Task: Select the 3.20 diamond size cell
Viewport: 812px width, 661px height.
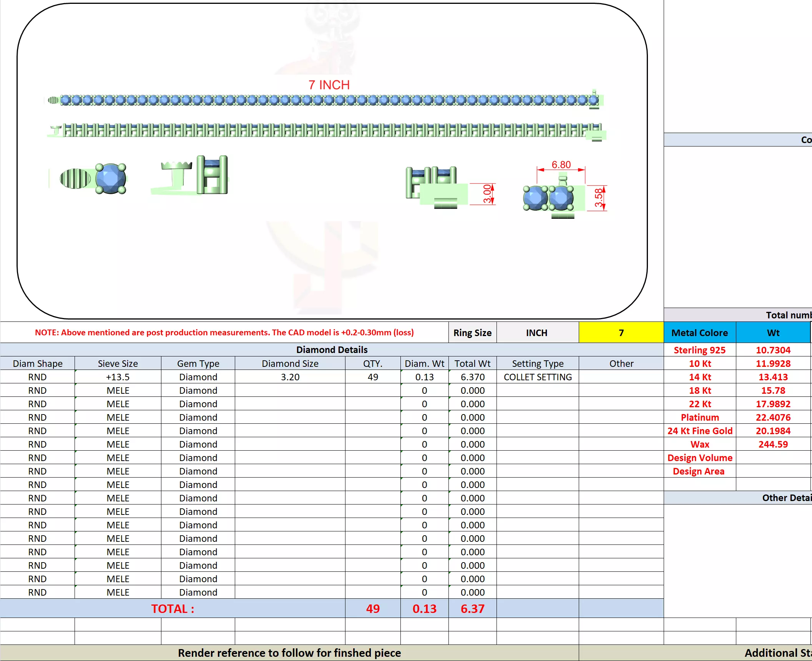Action: 290,377
